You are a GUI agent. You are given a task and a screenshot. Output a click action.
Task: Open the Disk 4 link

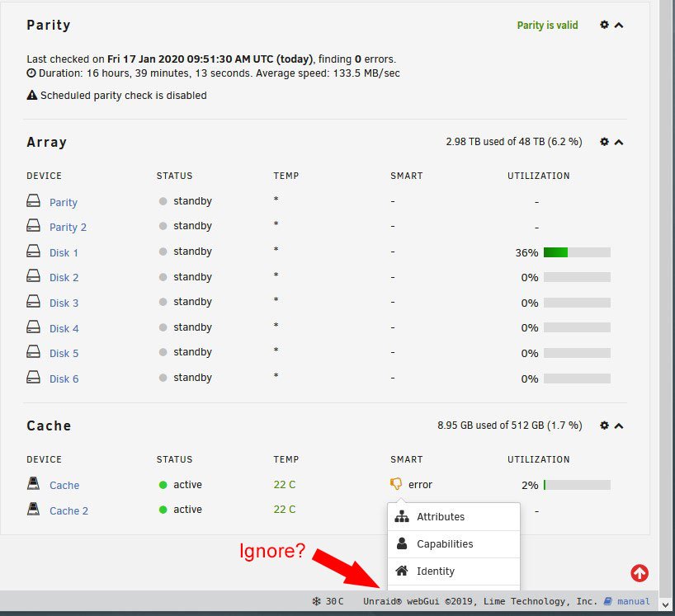[64, 328]
